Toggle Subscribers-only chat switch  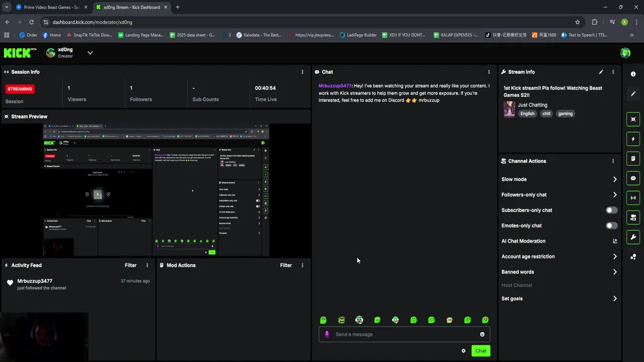coord(611,210)
